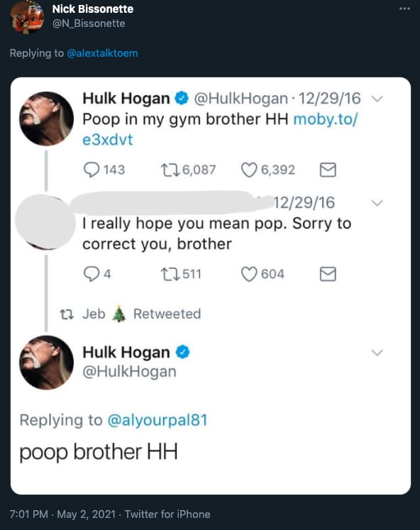Open @alextalktoem mention link
The height and width of the screenshot is (530, 420).
click(x=102, y=53)
